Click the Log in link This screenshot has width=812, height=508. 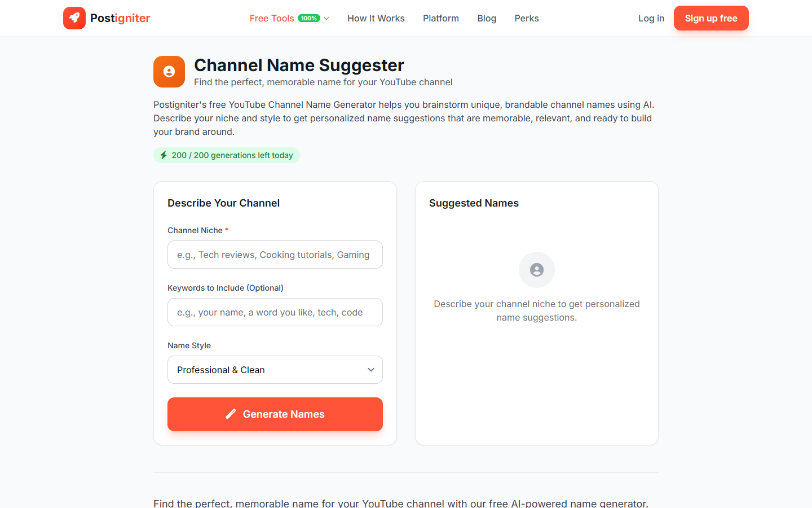[x=651, y=18]
